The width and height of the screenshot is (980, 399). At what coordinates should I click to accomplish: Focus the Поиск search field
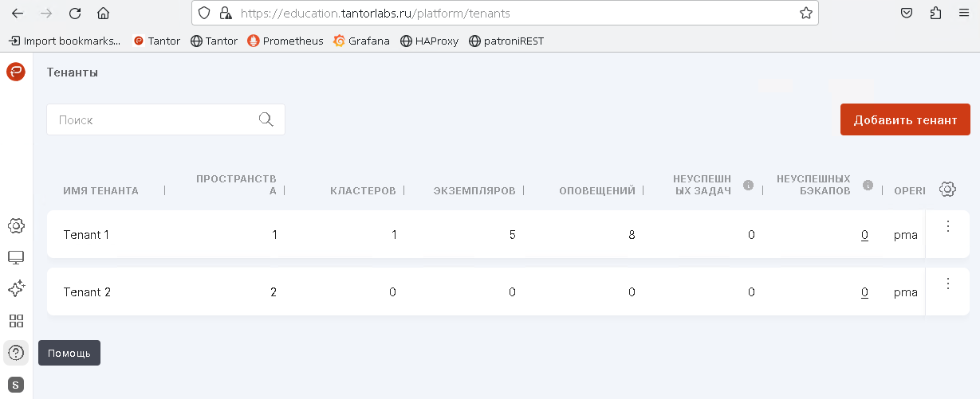tap(152, 119)
